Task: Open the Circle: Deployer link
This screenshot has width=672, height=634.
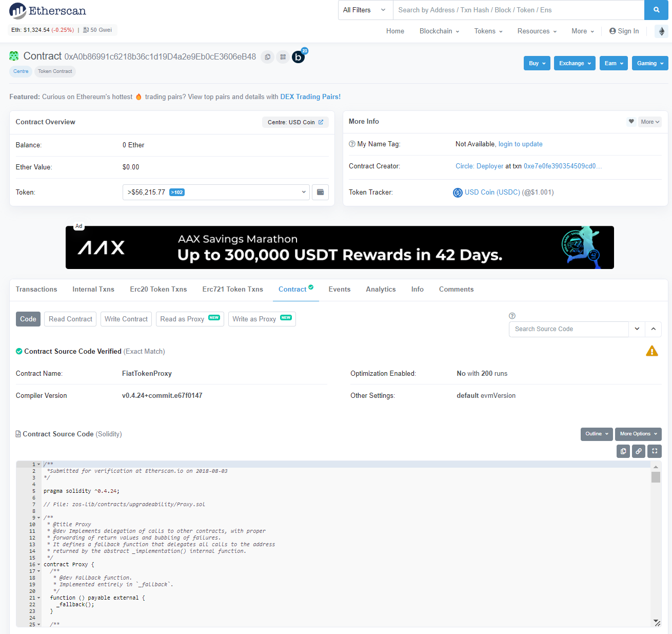Action: (x=480, y=166)
